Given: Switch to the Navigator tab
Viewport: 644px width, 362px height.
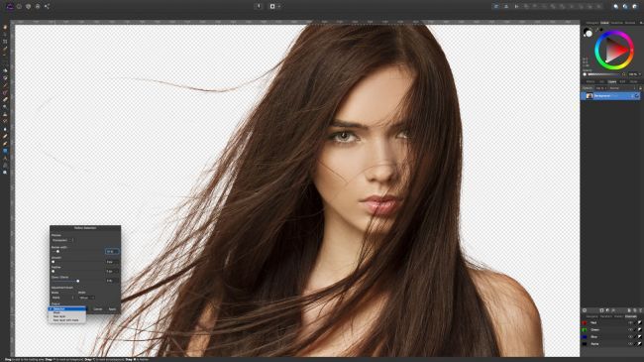Looking at the screenshot, I should point(591,316).
